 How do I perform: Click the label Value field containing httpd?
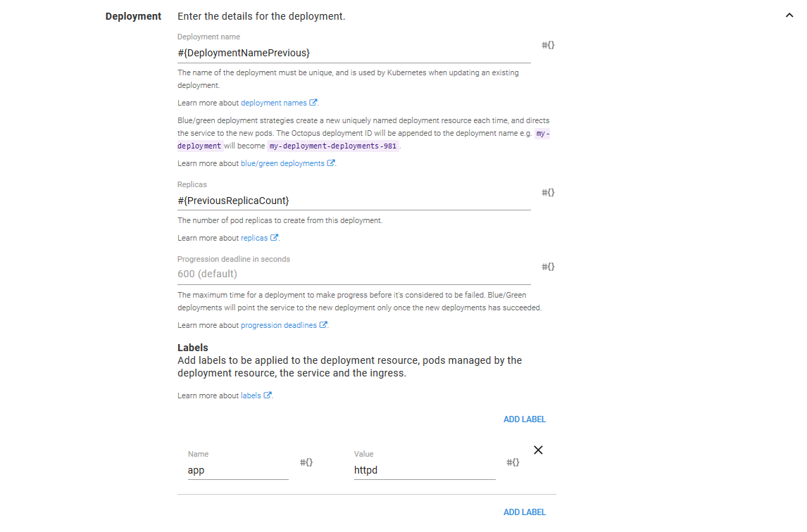(x=424, y=470)
